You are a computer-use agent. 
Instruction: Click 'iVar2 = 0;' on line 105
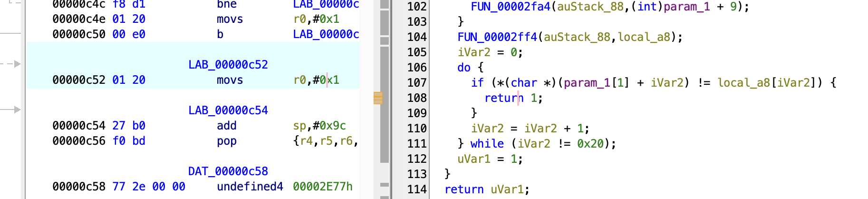(x=490, y=52)
